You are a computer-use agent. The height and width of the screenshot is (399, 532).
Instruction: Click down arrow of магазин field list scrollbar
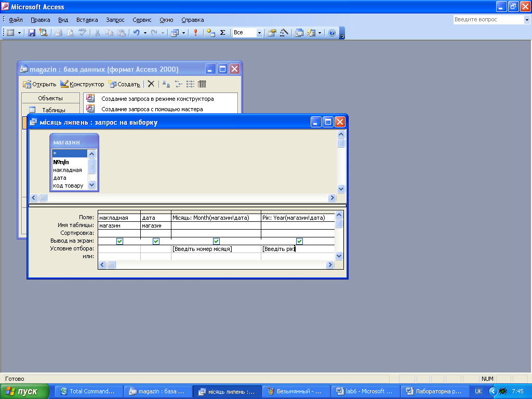pyautogui.click(x=91, y=185)
